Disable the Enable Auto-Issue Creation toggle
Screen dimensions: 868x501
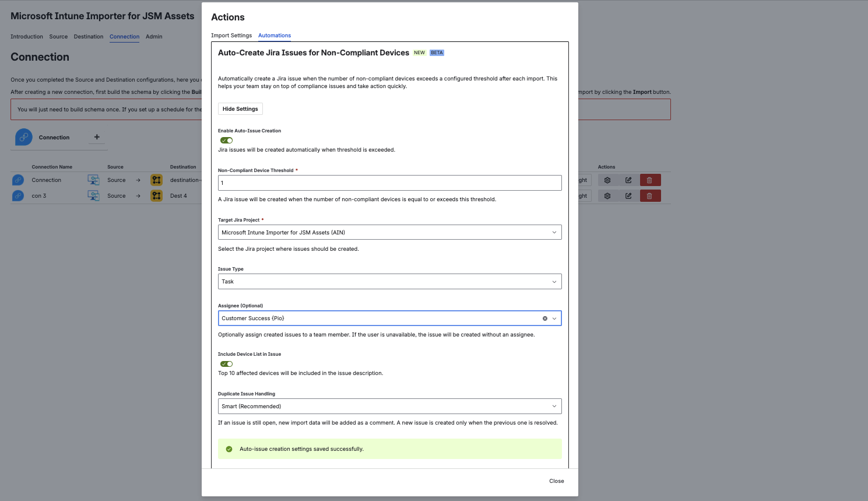click(226, 141)
